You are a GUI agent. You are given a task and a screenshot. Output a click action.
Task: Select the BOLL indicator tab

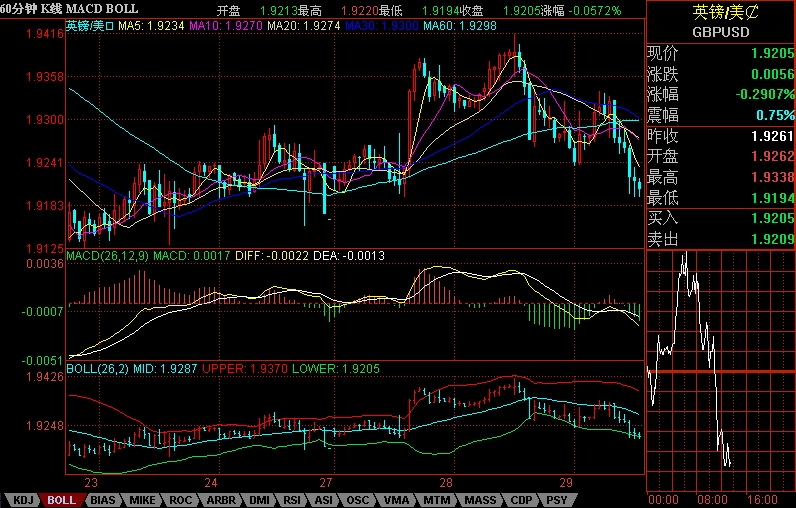click(62, 499)
